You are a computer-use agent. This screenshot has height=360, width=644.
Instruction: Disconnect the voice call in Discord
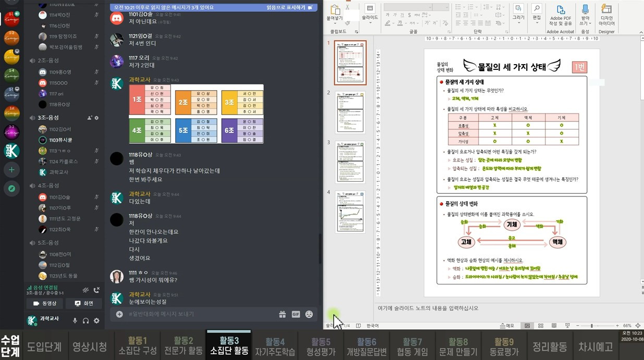(x=96, y=290)
